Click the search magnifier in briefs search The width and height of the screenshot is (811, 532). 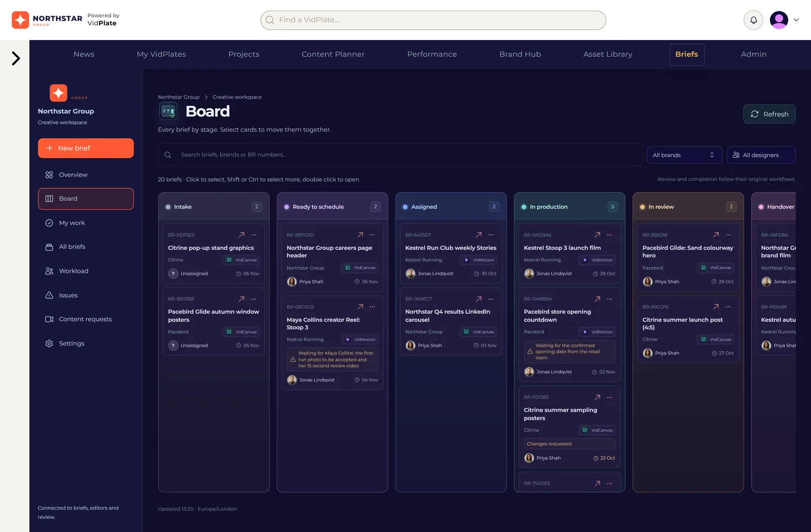(168, 155)
